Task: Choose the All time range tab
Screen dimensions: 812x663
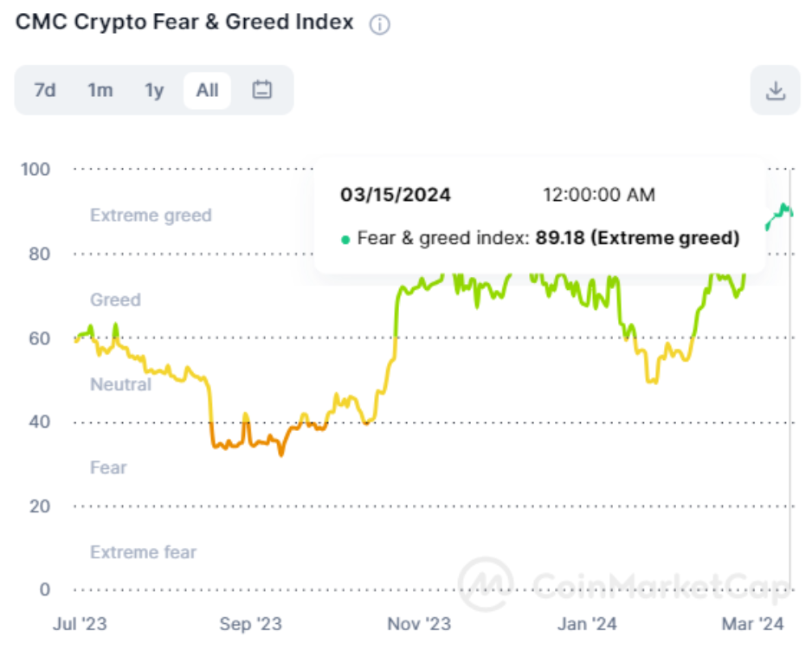Action: [207, 90]
